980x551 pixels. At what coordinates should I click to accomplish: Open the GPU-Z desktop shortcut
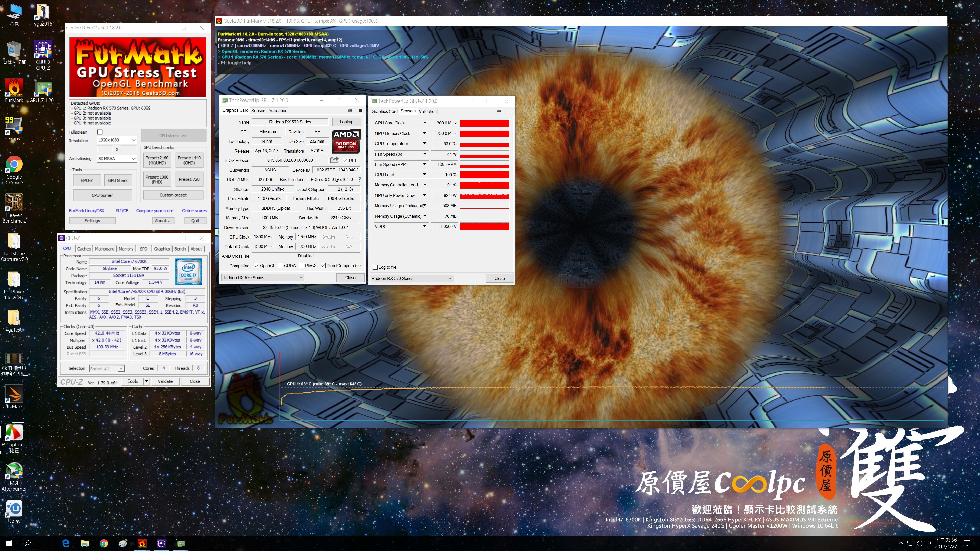43,91
